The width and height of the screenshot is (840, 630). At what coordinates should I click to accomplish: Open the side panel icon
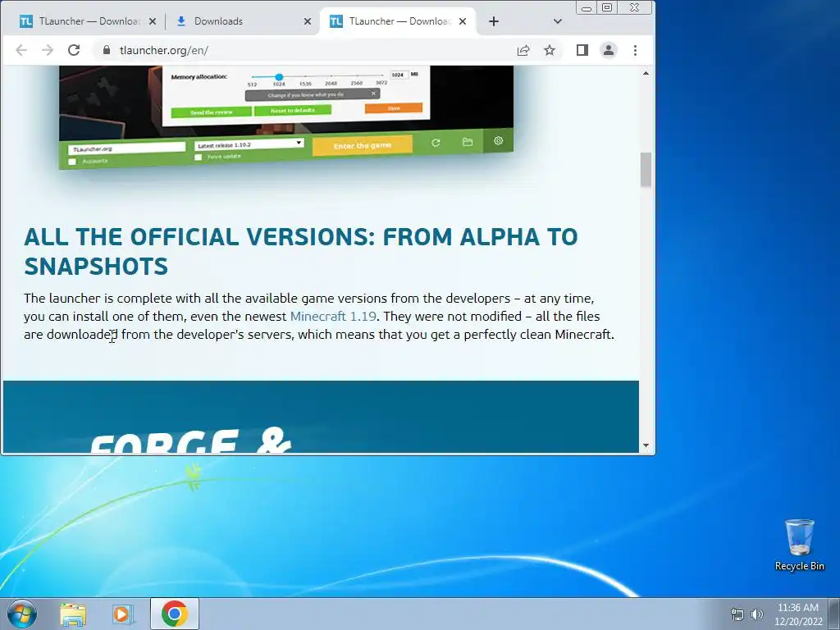[582, 50]
